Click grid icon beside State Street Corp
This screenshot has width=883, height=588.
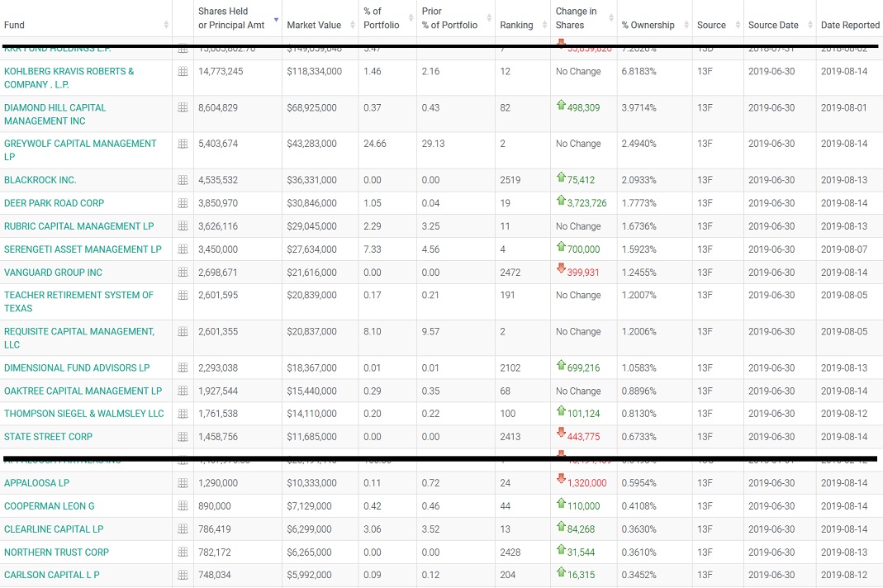(183, 437)
